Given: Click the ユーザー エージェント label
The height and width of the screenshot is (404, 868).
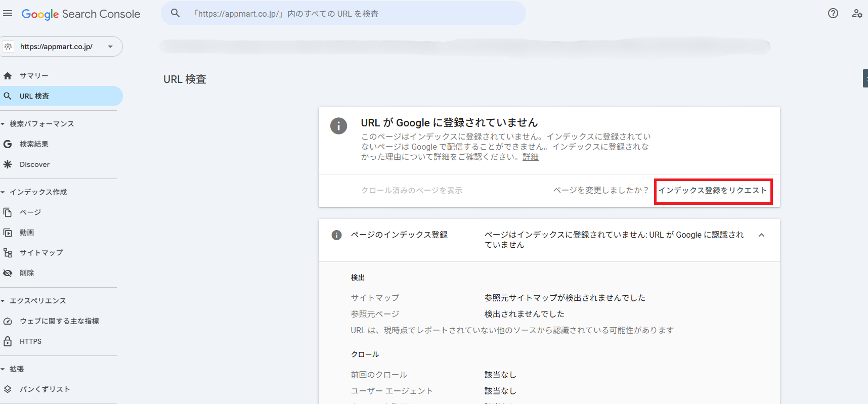Looking at the screenshot, I should (392, 391).
